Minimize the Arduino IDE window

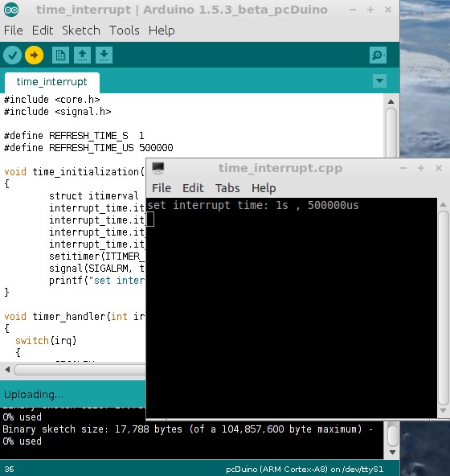click(x=353, y=10)
